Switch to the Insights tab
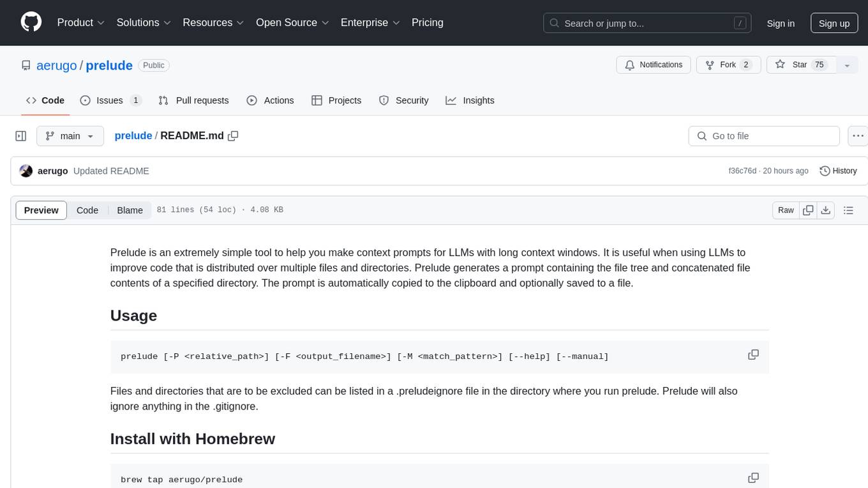The image size is (868, 488). 470,100
